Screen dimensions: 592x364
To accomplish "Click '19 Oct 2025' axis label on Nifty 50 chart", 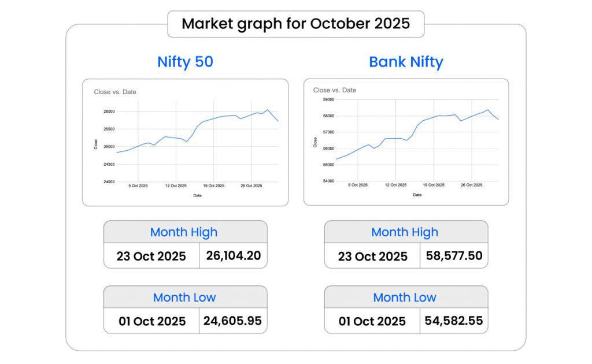I will [213, 186].
